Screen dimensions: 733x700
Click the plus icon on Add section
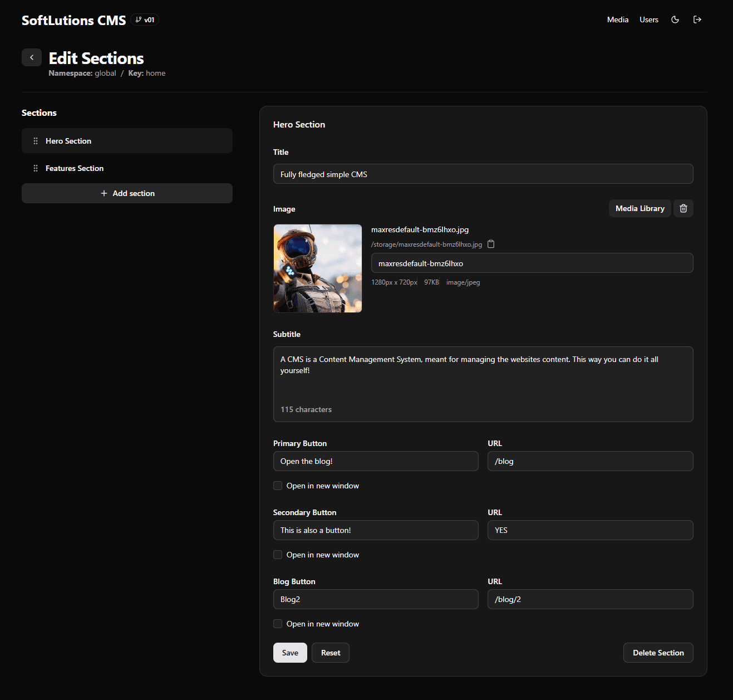point(104,193)
